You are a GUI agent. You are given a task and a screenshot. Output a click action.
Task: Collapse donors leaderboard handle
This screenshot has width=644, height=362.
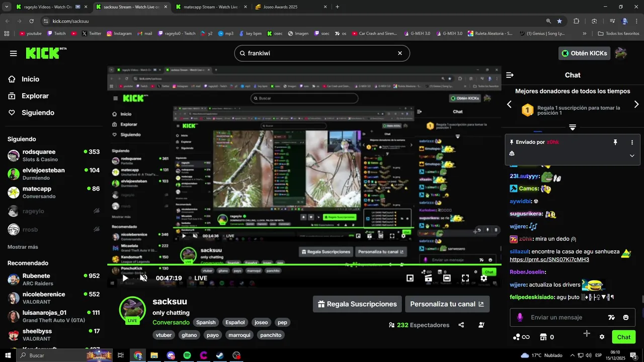(x=573, y=127)
